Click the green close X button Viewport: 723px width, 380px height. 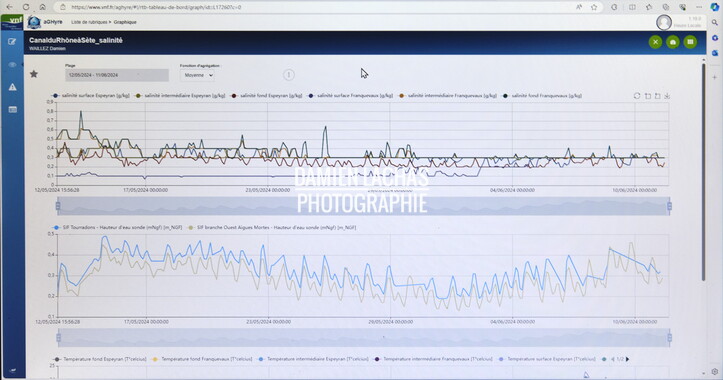pos(655,42)
